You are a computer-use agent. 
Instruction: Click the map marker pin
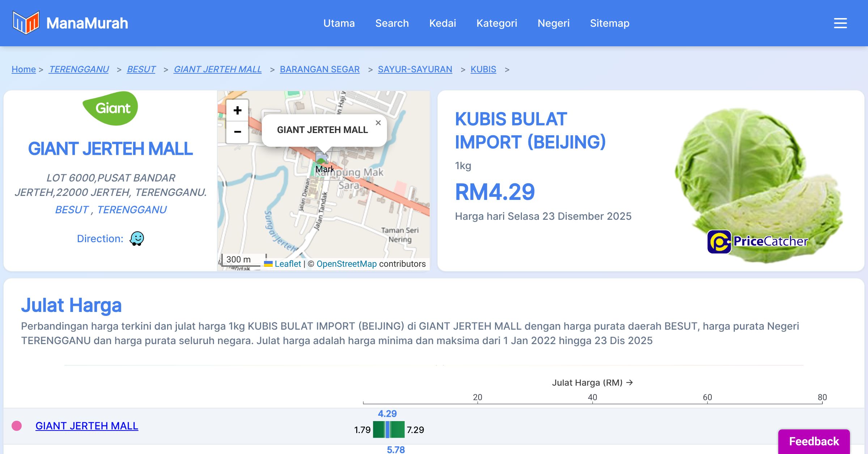(x=321, y=159)
